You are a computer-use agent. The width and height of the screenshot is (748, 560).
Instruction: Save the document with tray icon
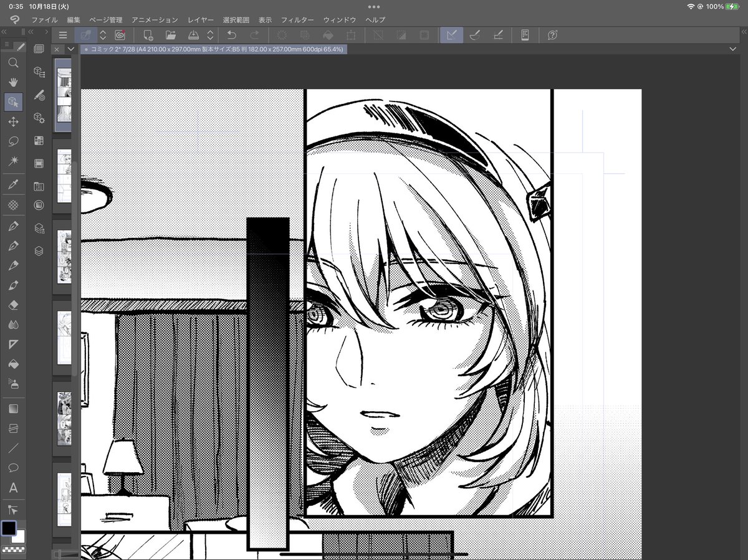193,36
